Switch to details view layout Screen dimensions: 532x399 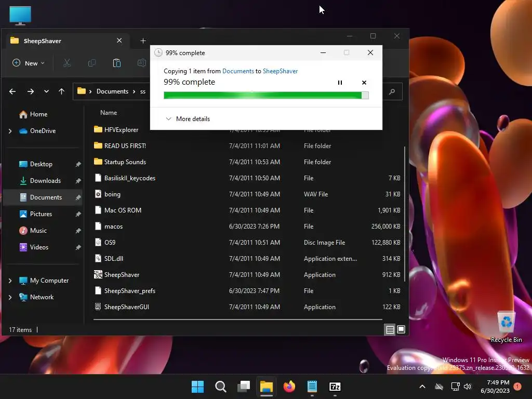390,329
